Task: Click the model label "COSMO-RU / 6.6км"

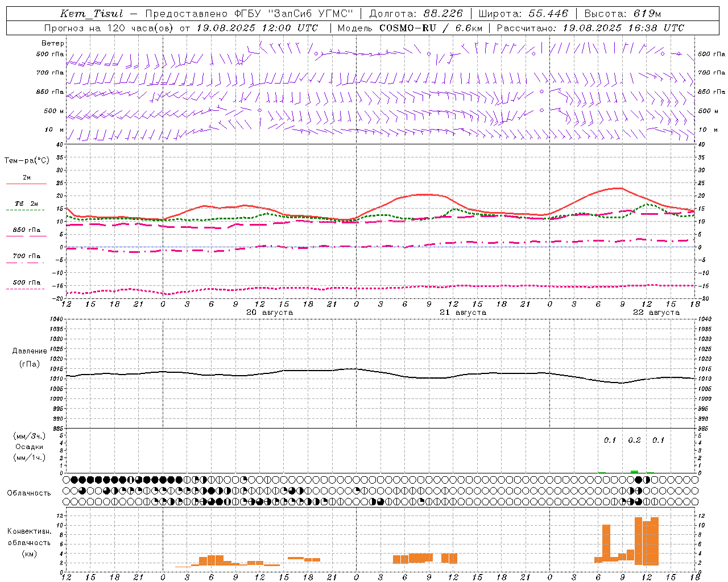Action: point(431,28)
